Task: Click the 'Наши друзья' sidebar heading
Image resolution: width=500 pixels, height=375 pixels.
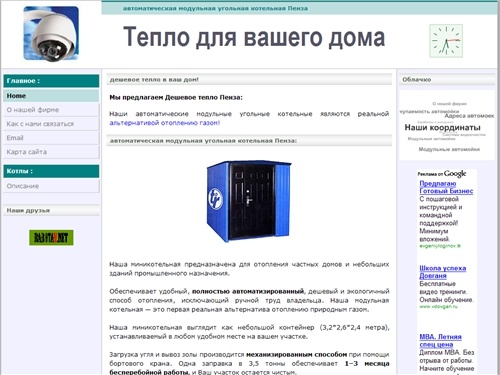Action: click(51, 210)
